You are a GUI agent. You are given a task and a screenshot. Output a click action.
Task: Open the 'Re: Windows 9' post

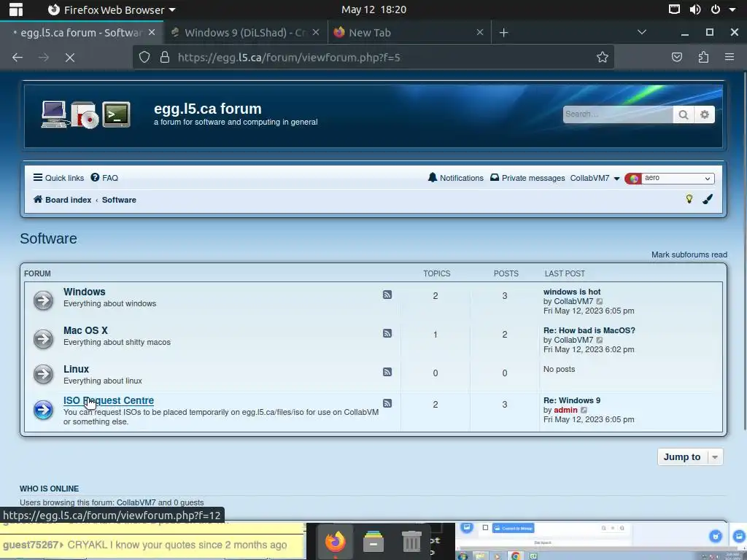[572, 400]
